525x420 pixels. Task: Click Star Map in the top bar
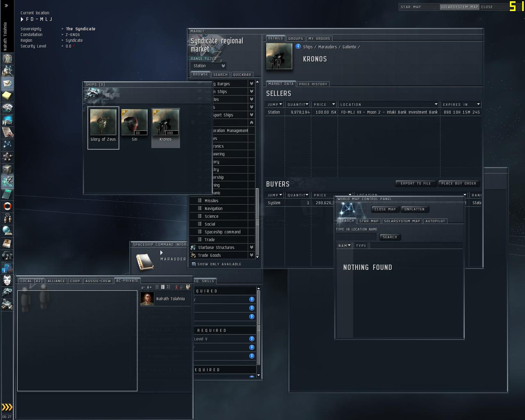pos(411,7)
